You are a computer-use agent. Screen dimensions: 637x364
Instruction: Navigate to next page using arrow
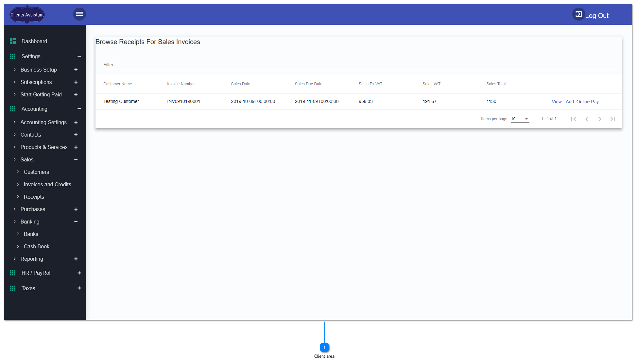tap(600, 119)
